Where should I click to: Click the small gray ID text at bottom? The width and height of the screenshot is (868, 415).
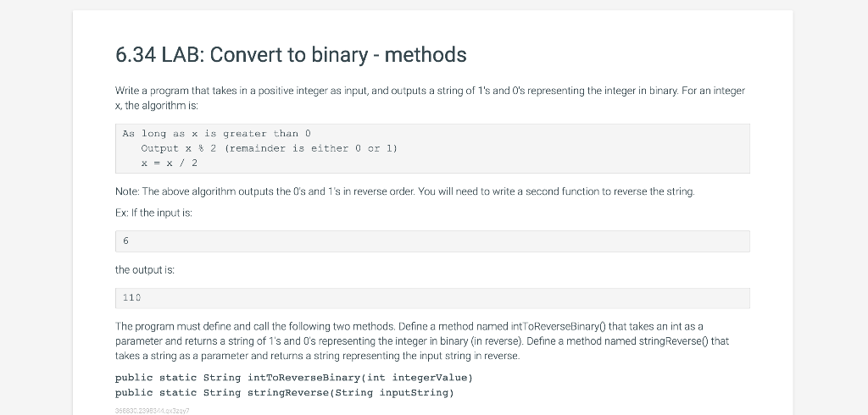153,411
